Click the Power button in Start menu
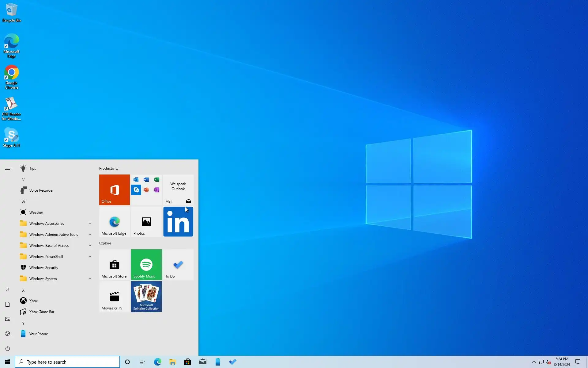588x368 pixels. [8, 348]
